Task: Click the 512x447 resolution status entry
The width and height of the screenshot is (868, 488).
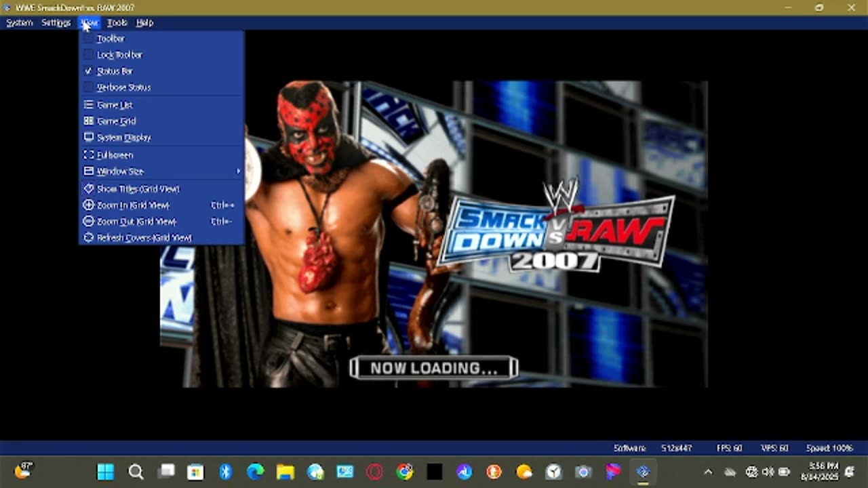Action: click(x=677, y=448)
